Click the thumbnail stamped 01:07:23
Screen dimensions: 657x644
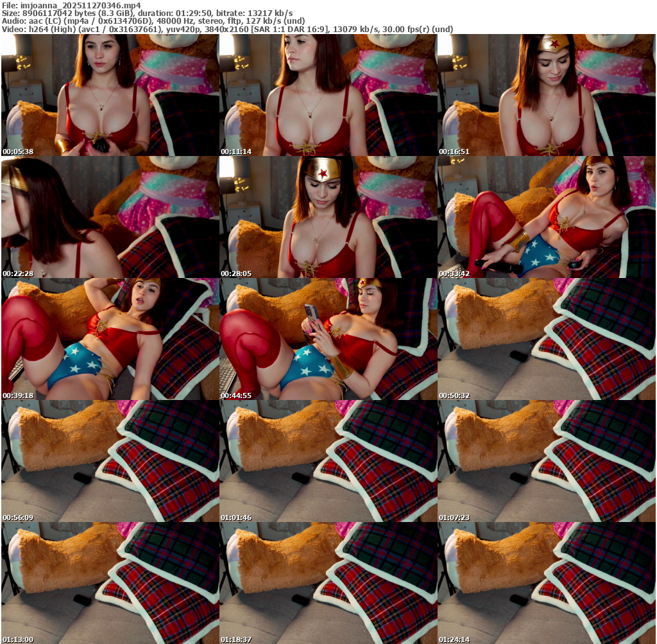(x=547, y=461)
